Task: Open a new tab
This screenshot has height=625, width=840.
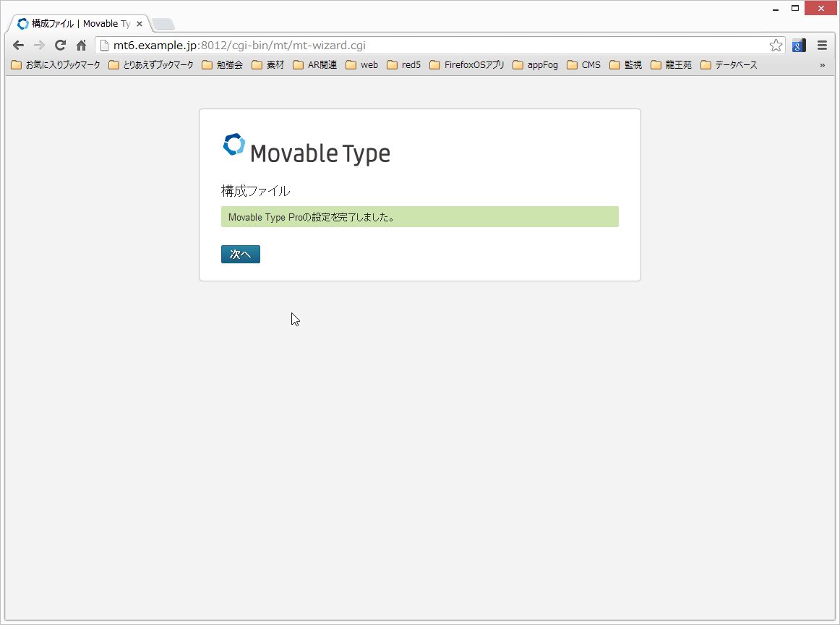Action: pyautogui.click(x=163, y=24)
